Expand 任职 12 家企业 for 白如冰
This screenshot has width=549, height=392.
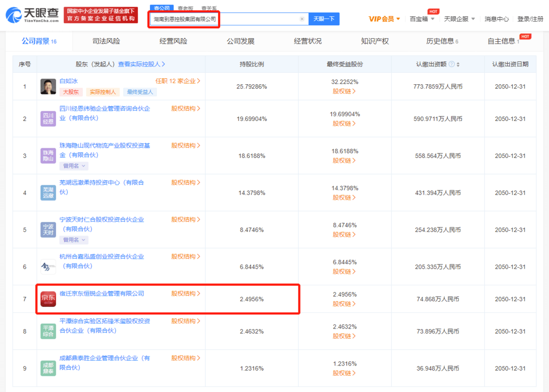pyautogui.click(x=178, y=81)
